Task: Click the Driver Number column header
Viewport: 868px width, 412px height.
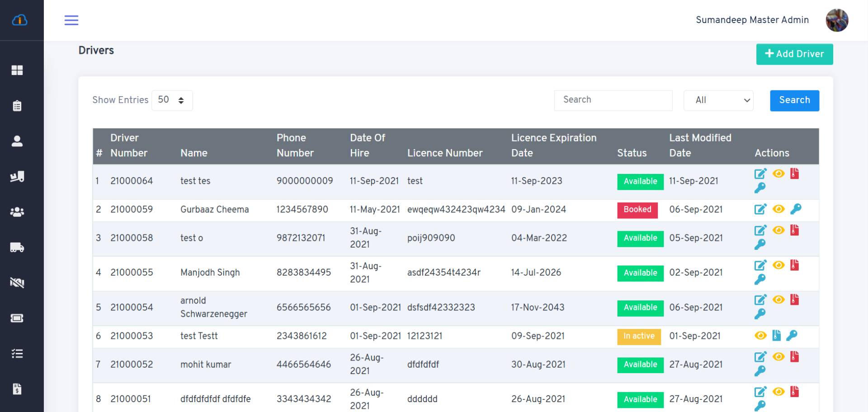Action: coord(129,145)
